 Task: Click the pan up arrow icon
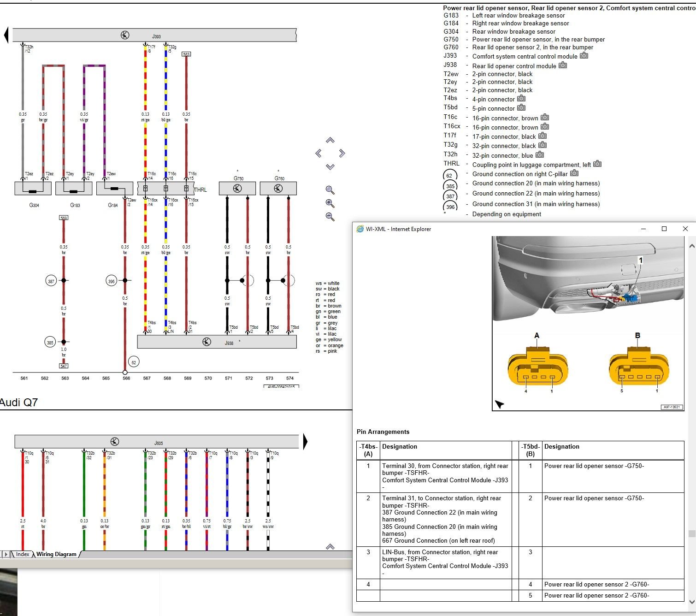tap(330, 140)
